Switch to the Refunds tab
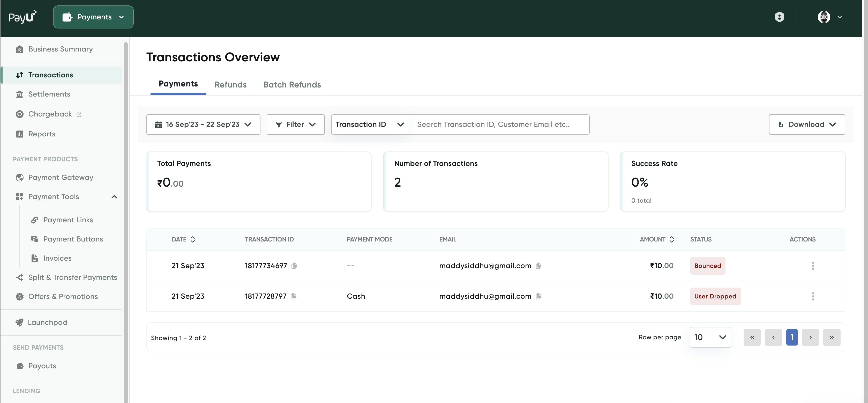Screen dimensions: 868x403 click(x=230, y=85)
